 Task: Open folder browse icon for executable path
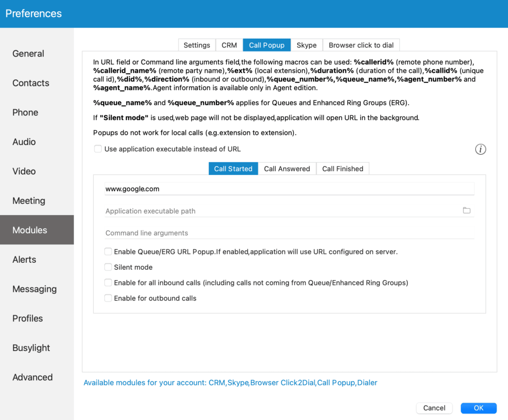(x=466, y=210)
